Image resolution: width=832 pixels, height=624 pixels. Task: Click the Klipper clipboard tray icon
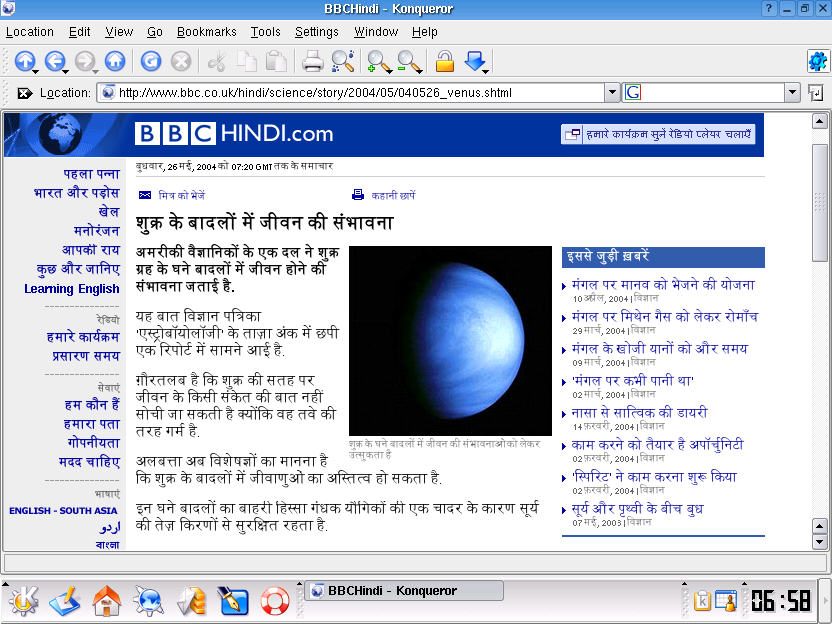click(x=702, y=601)
